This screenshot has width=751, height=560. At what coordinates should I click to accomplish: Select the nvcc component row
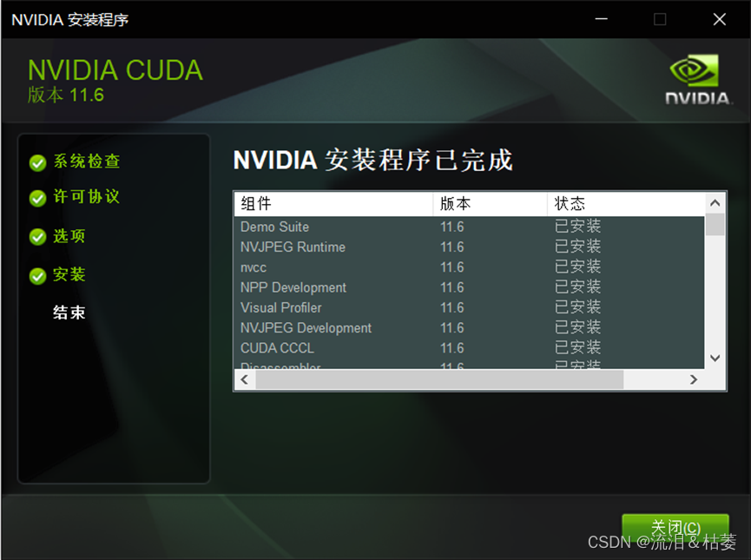coord(470,267)
